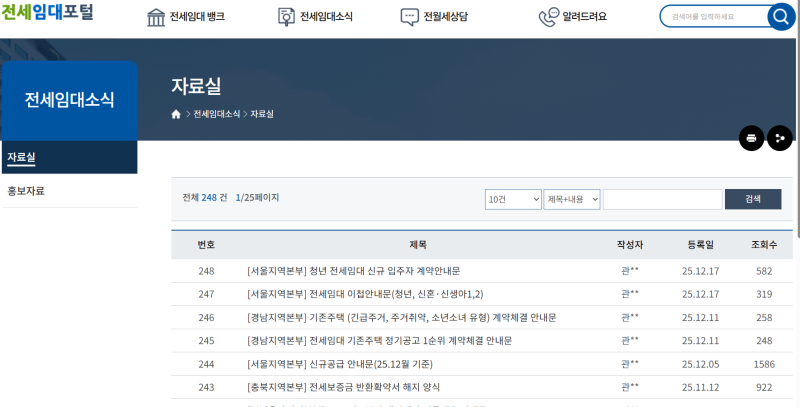Click the 전세임대포털 site logo
The height and width of the screenshot is (407, 800).
click(47, 11)
